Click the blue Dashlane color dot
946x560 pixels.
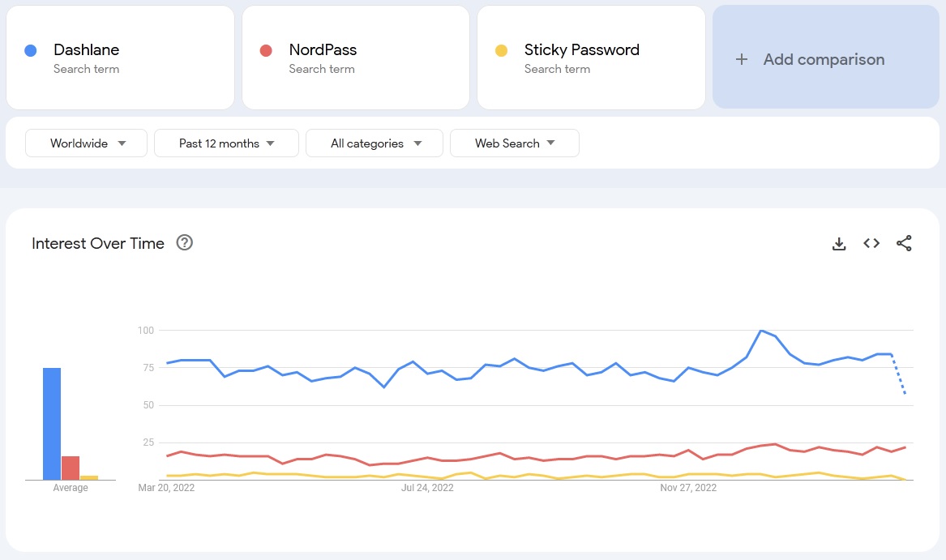tap(31, 50)
